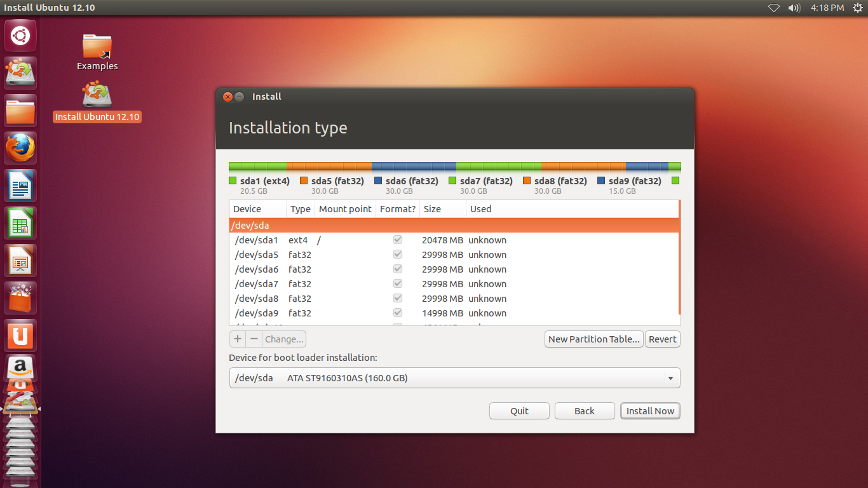Open the Files manager in the launcher
This screenshot has width=868, height=488.
pos(20,111)
